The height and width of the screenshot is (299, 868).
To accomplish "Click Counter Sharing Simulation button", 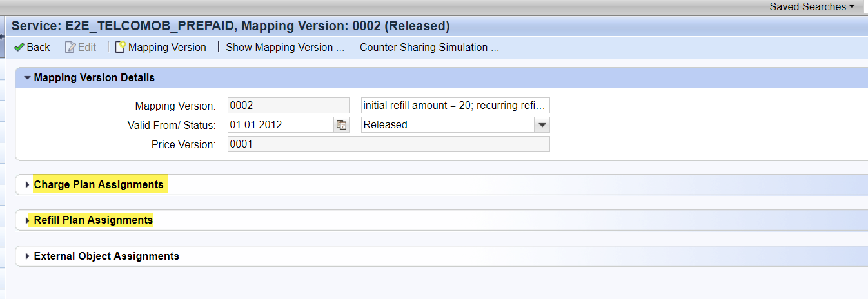I will pos(429,47).
